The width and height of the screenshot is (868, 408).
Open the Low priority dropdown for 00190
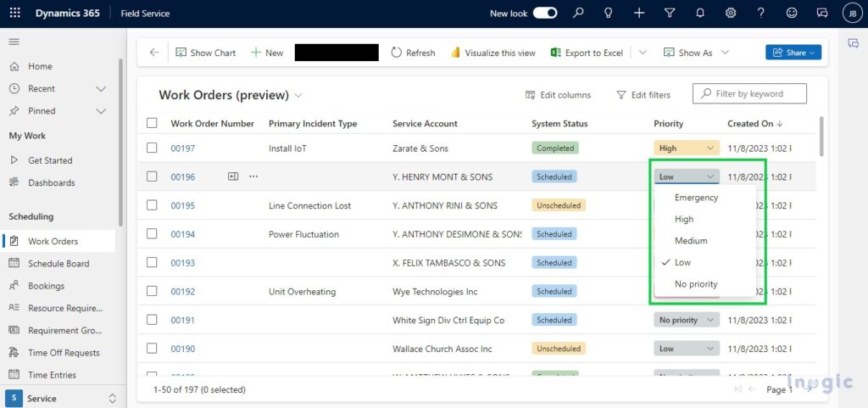[x=687, y=349]
